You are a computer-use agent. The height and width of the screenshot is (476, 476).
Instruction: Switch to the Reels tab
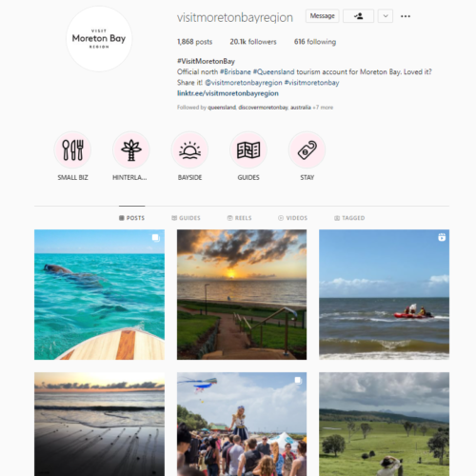240,218
